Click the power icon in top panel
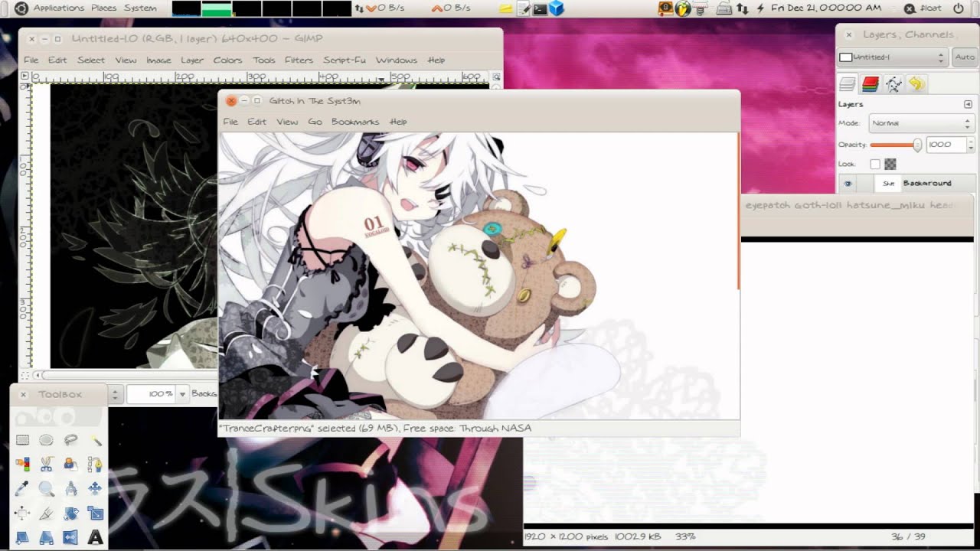Viewport: 980px width, 551px height. pyautogui.click(x=958, y=8)
